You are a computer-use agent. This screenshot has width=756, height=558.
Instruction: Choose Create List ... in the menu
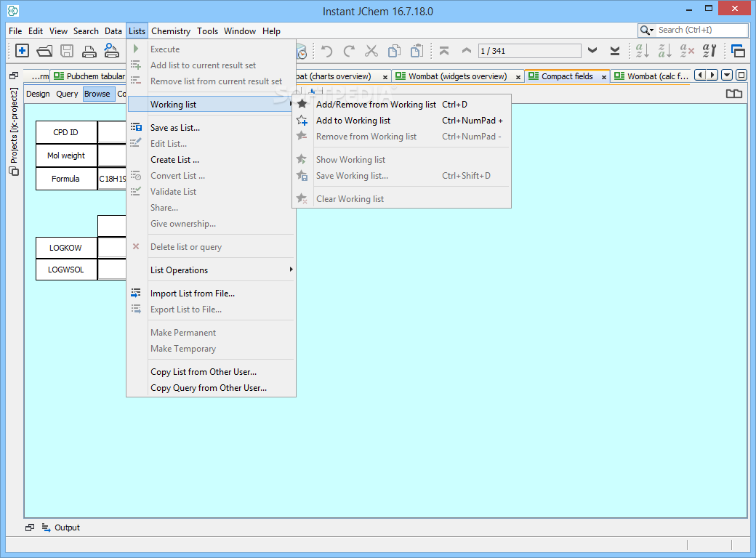[212, 160]
